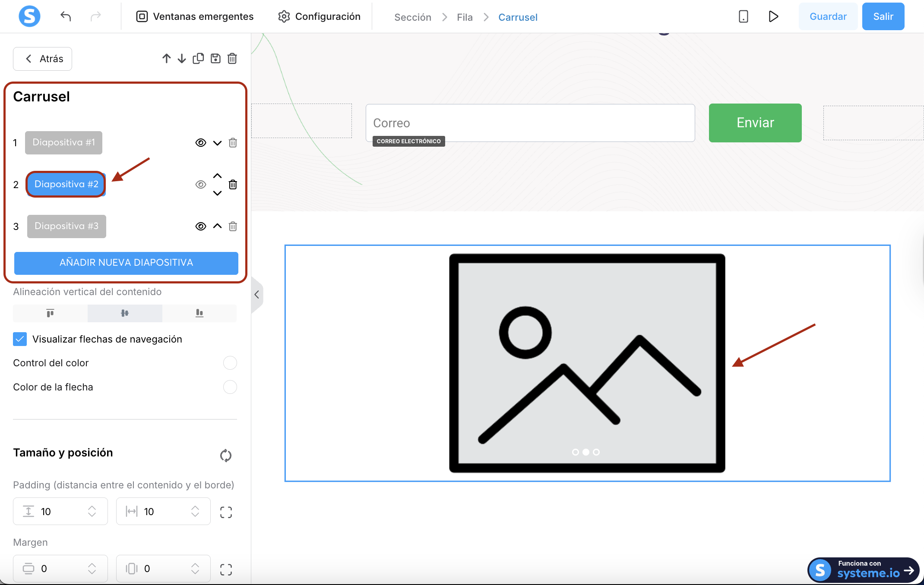Move Diapositiva #1 down with chevron

[217, 143]
